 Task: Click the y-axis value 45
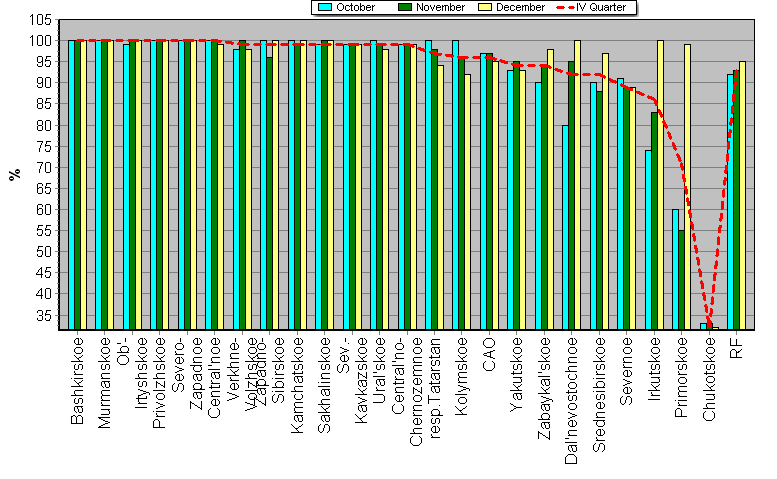point(43,273)
